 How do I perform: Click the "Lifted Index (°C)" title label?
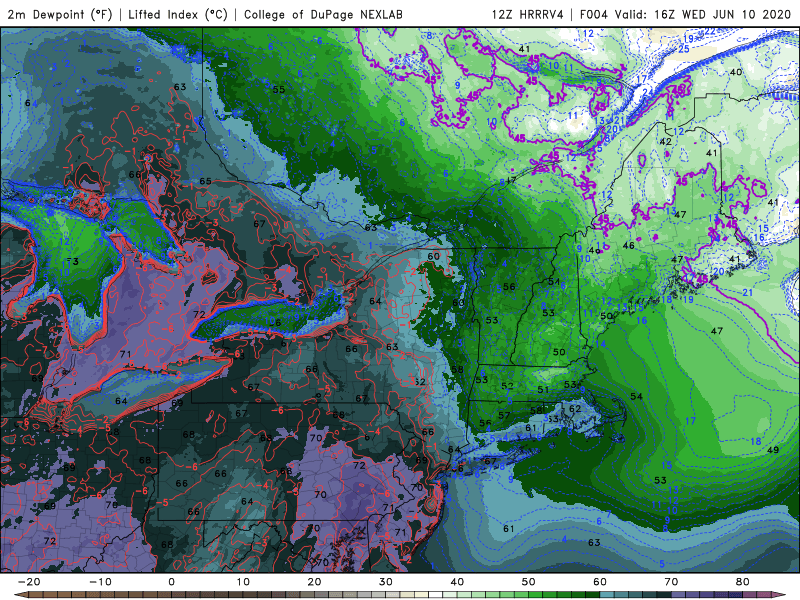[x=178, y=14]
